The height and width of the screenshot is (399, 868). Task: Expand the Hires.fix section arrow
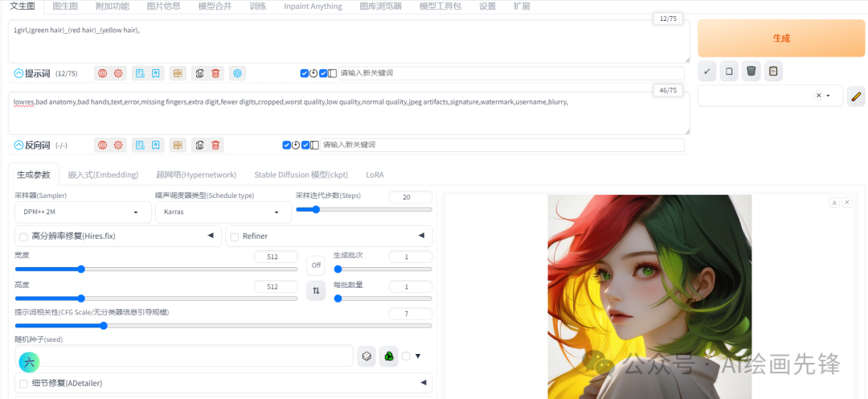(211, 236)
